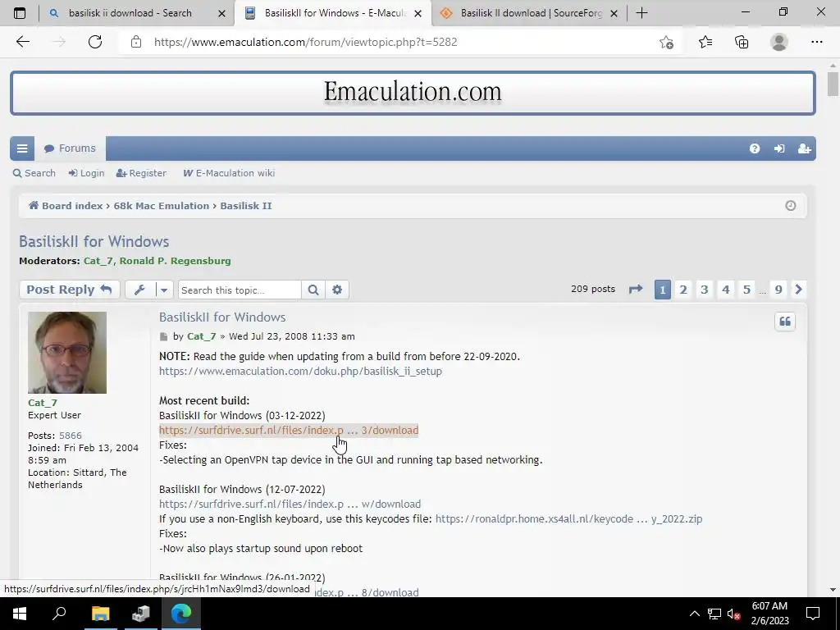Open the keycodes file xs4all link
Viewport: 840px width, 630px height.
pyautogui.click(x=568, y=518)
